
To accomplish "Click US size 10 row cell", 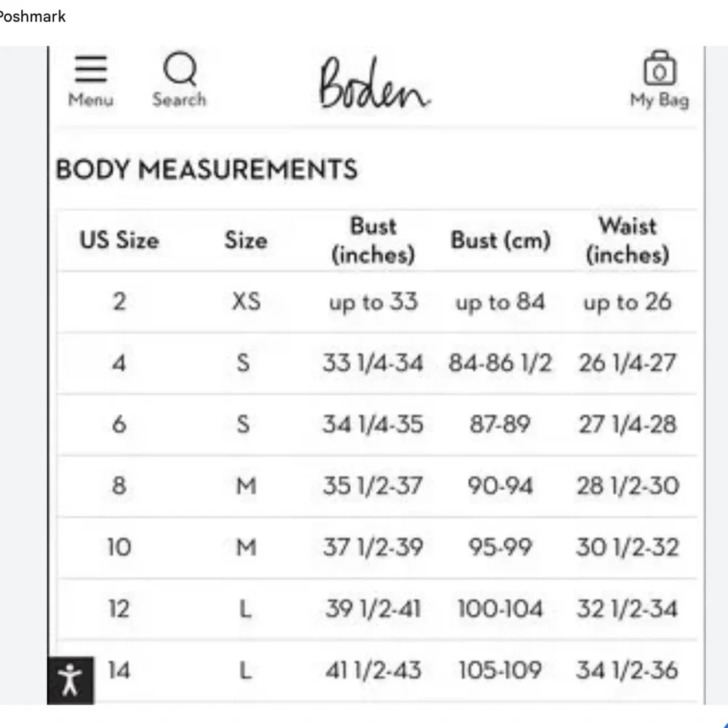I will tap(119, 547).
